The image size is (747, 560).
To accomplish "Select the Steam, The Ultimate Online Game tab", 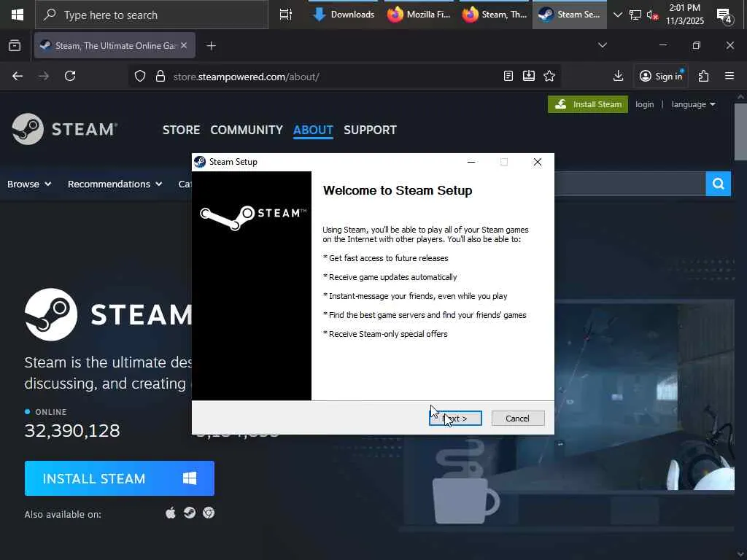I will point(115,46).
